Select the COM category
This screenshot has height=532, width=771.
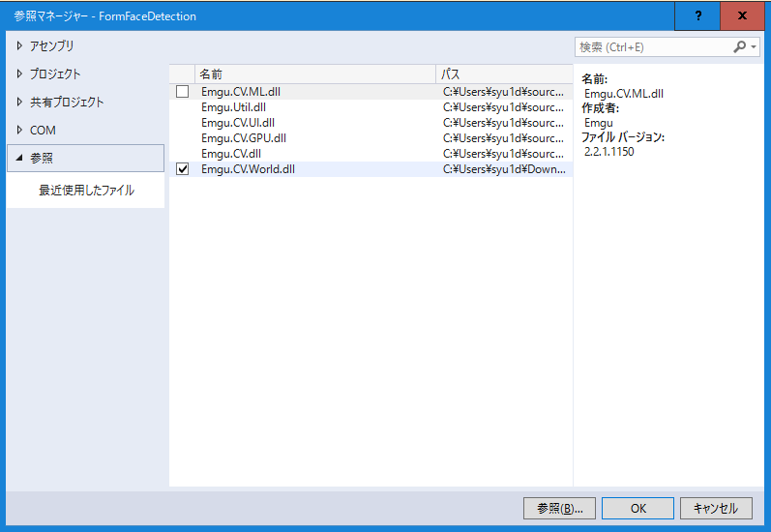[x=43, y=131]
